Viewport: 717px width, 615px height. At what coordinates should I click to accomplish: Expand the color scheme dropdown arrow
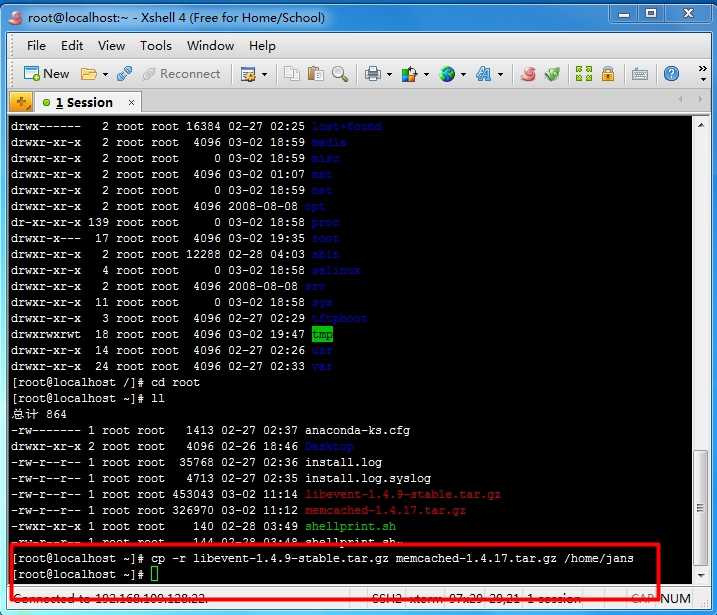[x=426, y=74]
